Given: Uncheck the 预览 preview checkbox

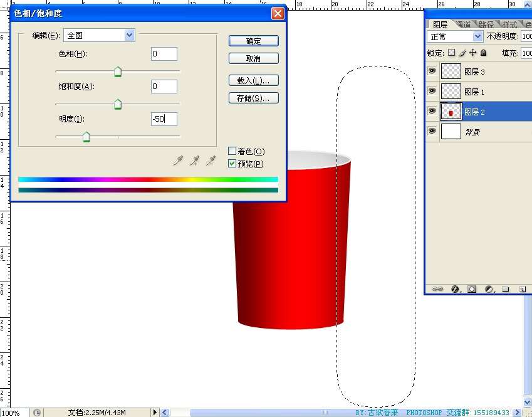Looking at the screenshot, I should click(x=232, y=164).
